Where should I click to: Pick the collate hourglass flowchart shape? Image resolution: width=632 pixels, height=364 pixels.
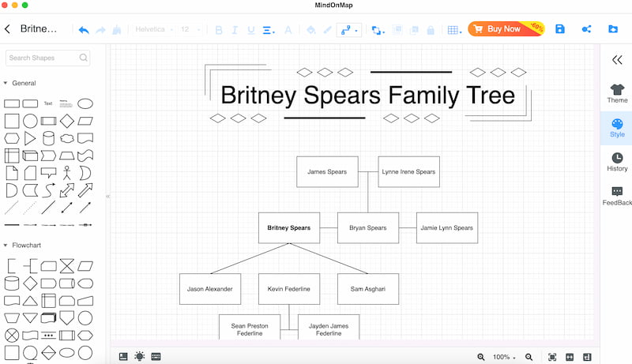pos(67,266)
